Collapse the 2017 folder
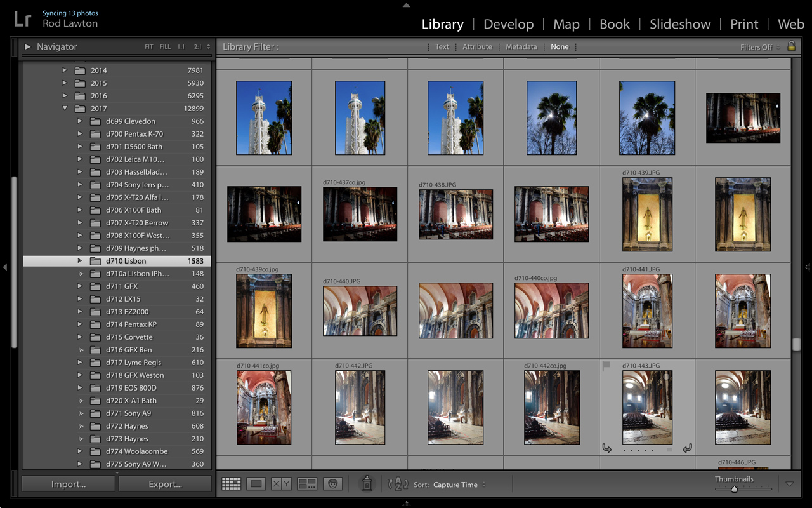 (64, 109)
